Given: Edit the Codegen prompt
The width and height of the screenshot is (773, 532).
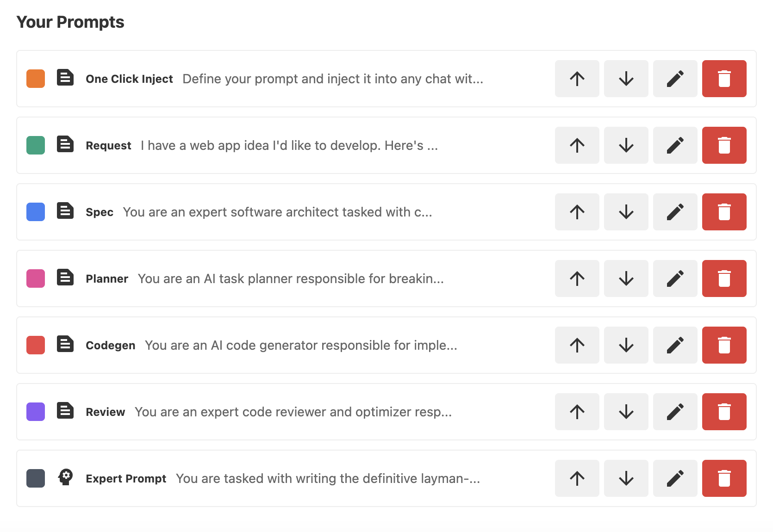Looking at the screenshot, I should [x=675, y=345].
